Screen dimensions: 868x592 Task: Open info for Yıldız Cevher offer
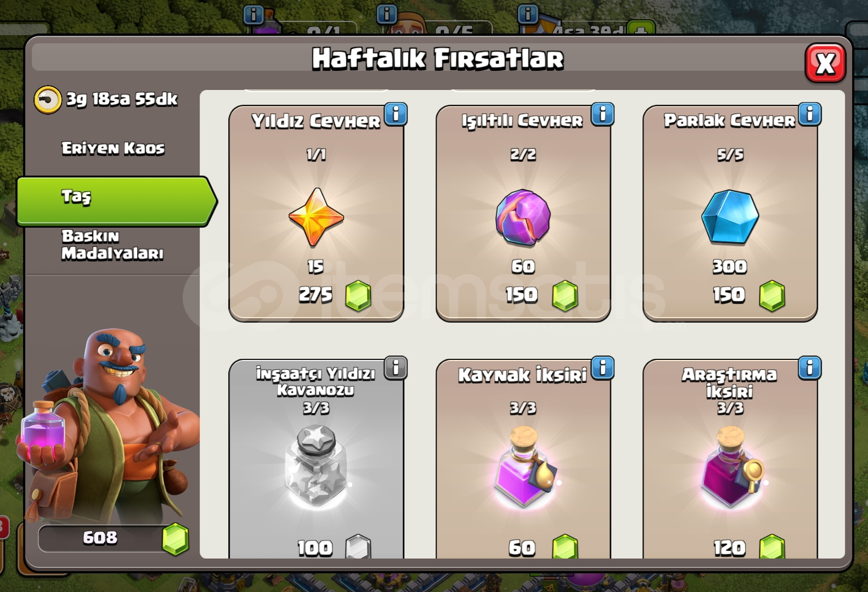[x=396, y=114]
